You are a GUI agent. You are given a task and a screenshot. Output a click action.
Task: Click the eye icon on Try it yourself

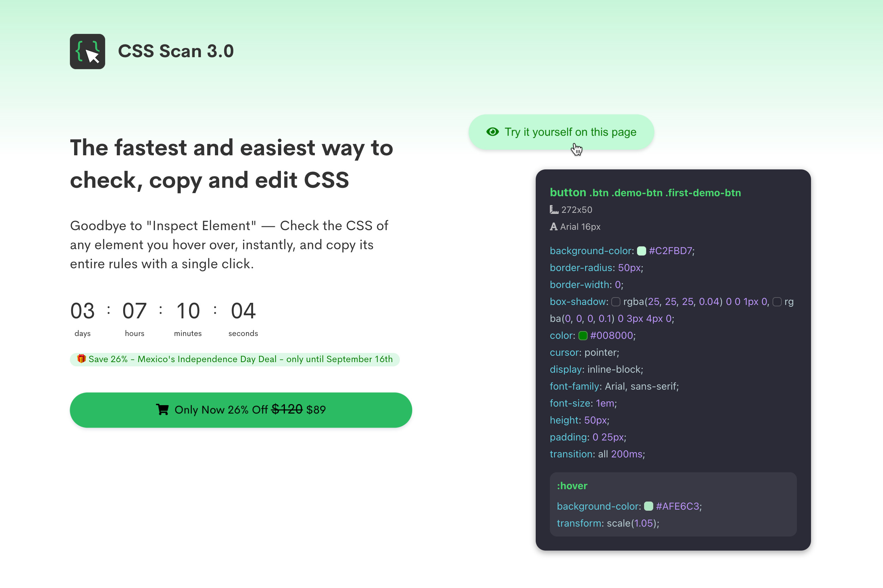pyautogui.click(x=492, y=132)
